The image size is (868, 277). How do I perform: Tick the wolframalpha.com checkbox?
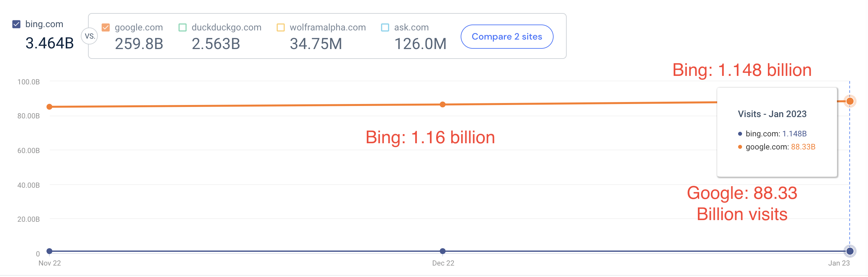click(x=280, y=27)
